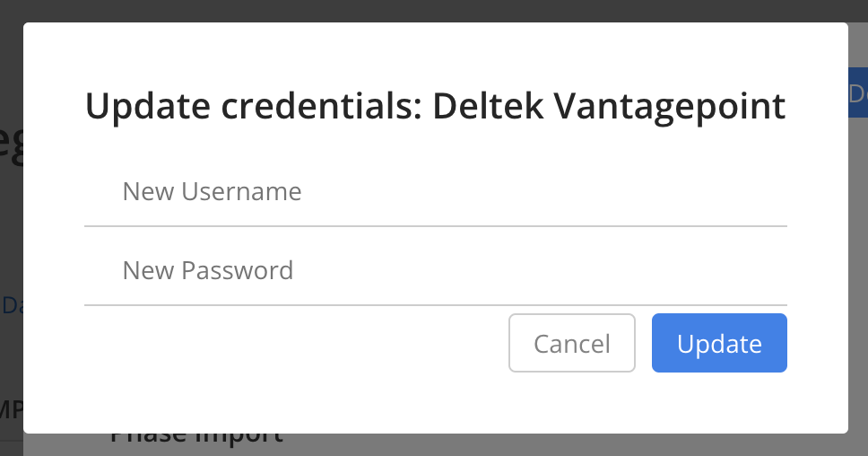This screenshot has height=456, width=868.
Task: Click the gray backdrop below the dialog
Action: pyautogui.click(x=553, y=445)
